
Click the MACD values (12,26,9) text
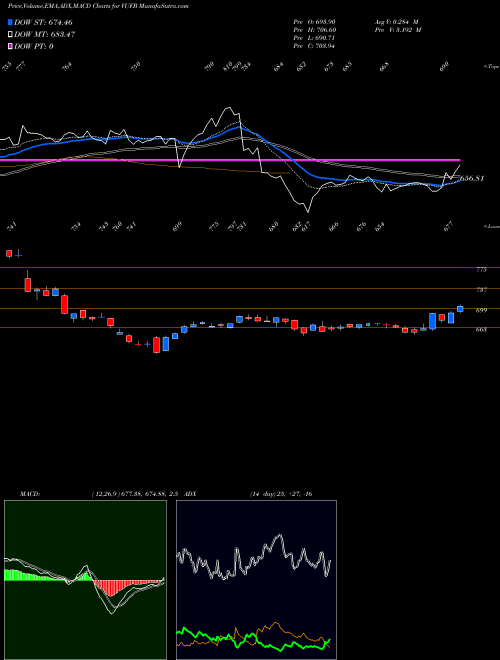coord(136,494)
